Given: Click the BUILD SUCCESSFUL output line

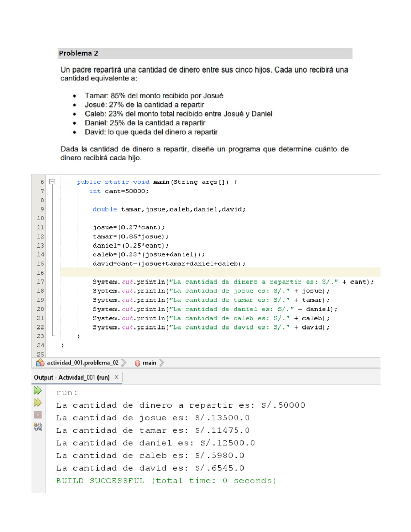Looking at the screenshot, I should click(166, 481).
